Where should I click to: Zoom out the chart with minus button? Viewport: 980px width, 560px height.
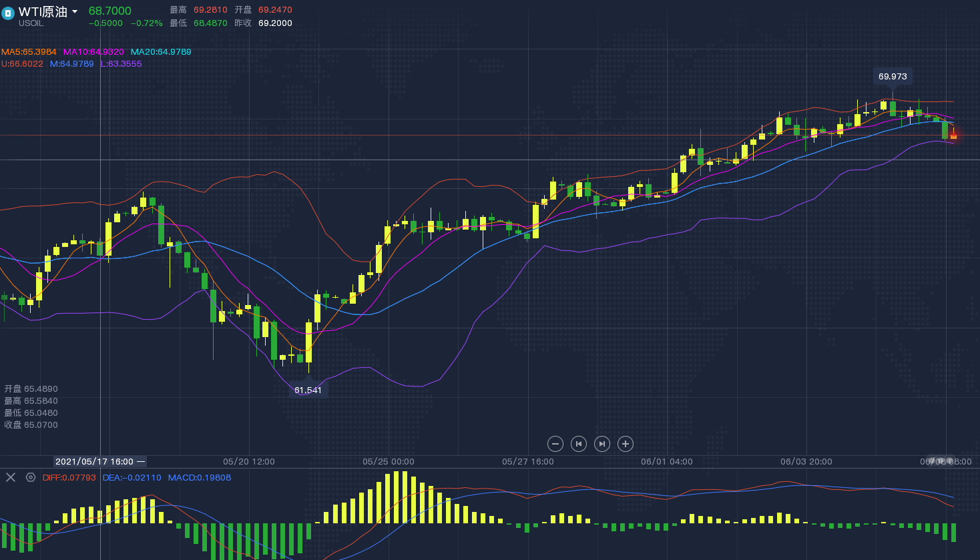[555, 444]
